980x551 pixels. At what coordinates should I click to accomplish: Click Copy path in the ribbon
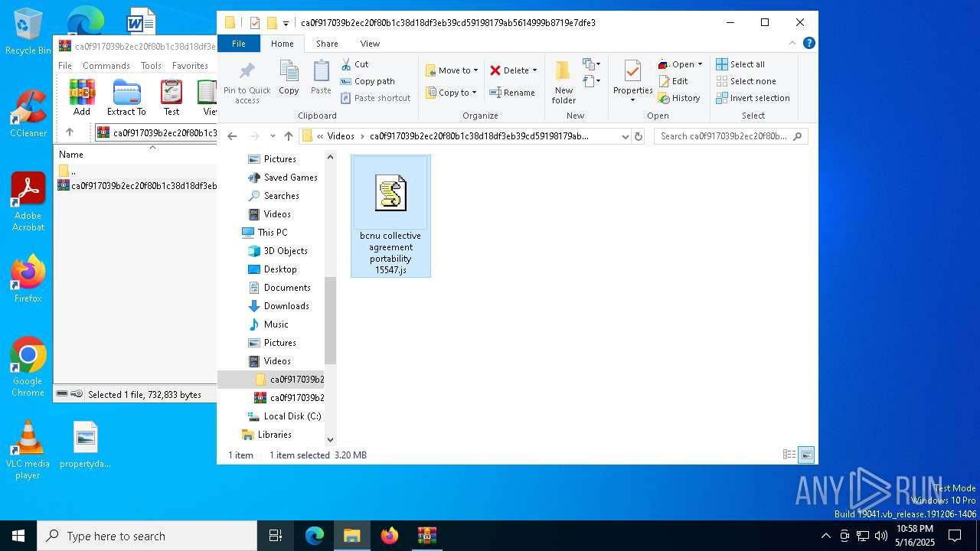pyautogui.click(x=367, y=81)
